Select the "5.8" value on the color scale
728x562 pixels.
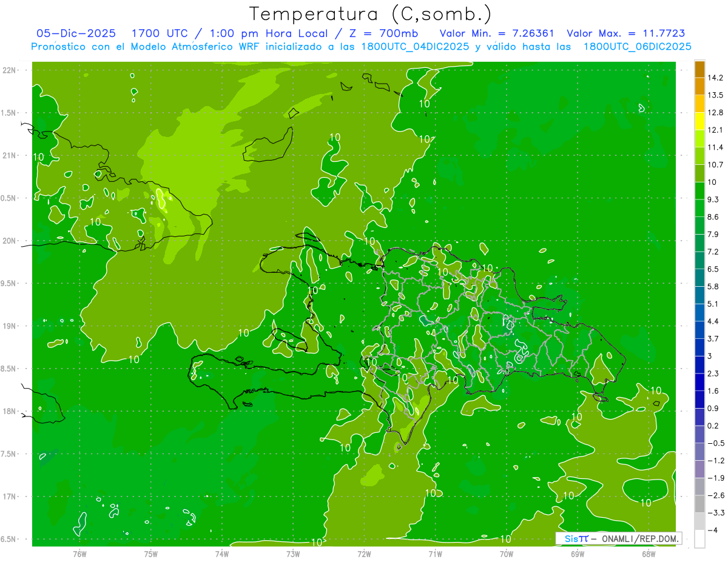[713, 286]
